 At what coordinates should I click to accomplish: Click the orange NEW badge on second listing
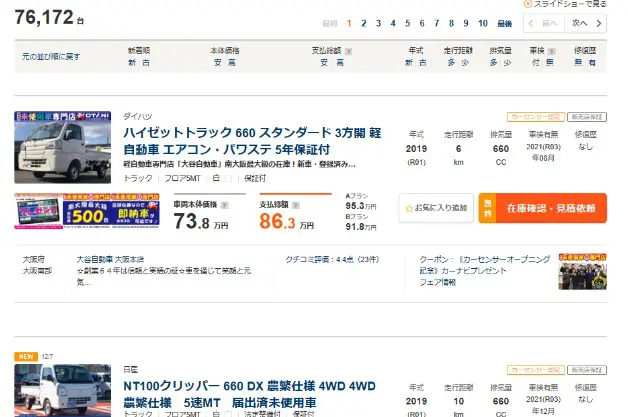[26, 357]
